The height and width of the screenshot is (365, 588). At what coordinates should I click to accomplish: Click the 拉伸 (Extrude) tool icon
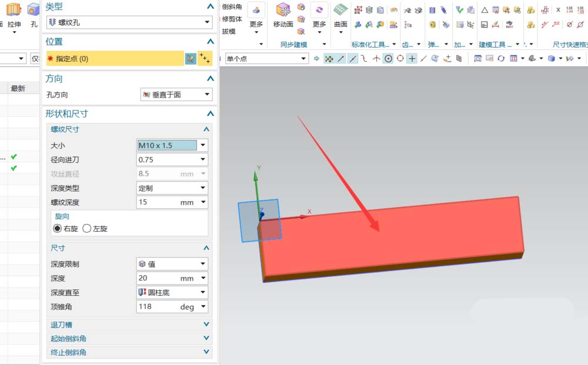(14, 9)
